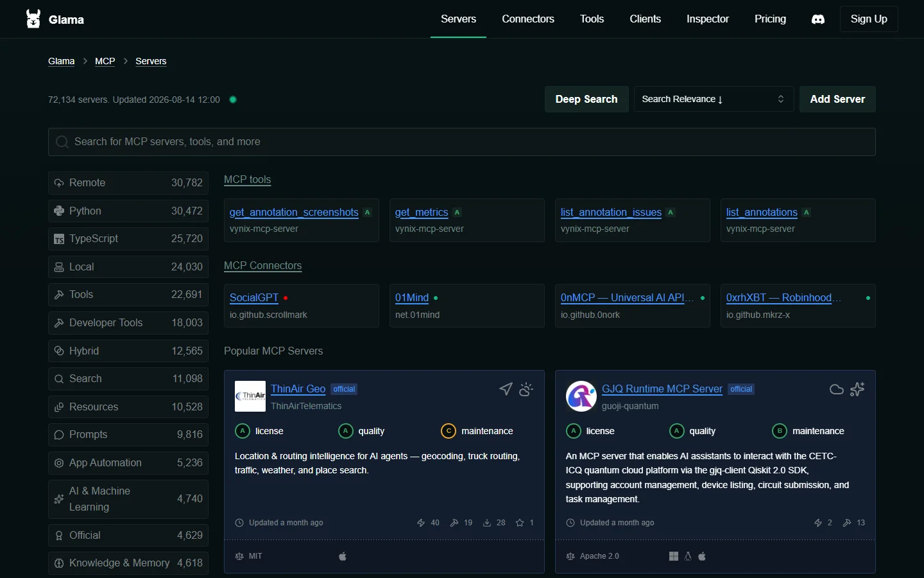Open the MCP Connectors section link
924x578 pixels.
pos(263,266)
